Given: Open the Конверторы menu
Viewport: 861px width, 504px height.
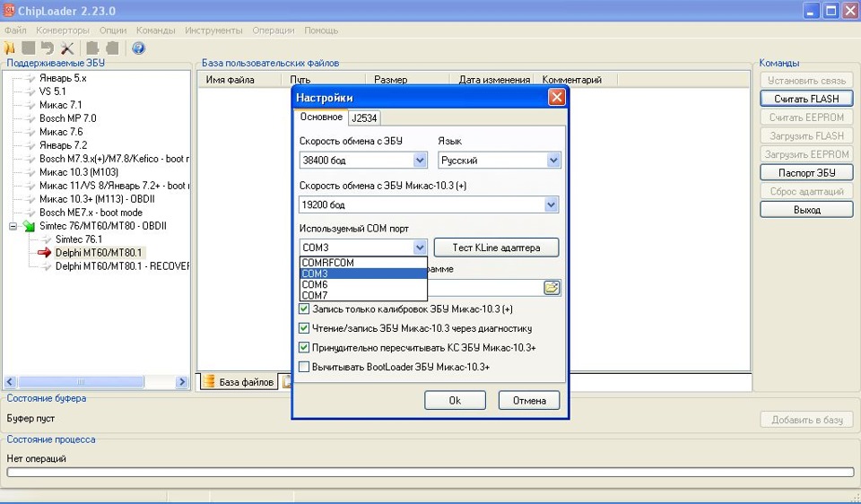Looking at the screenshot, I should point(63,30).
